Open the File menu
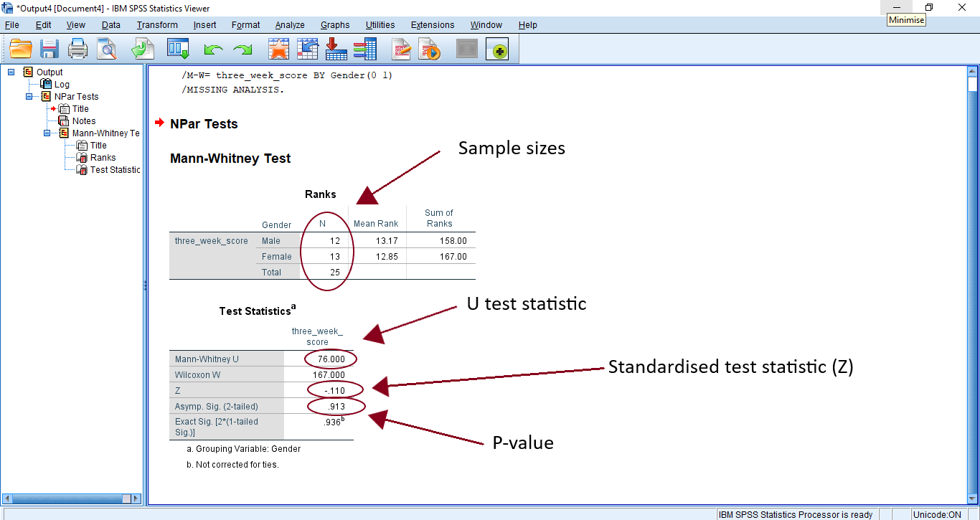The width and height of the screenshot is (980, 520). tap(12, 25)
